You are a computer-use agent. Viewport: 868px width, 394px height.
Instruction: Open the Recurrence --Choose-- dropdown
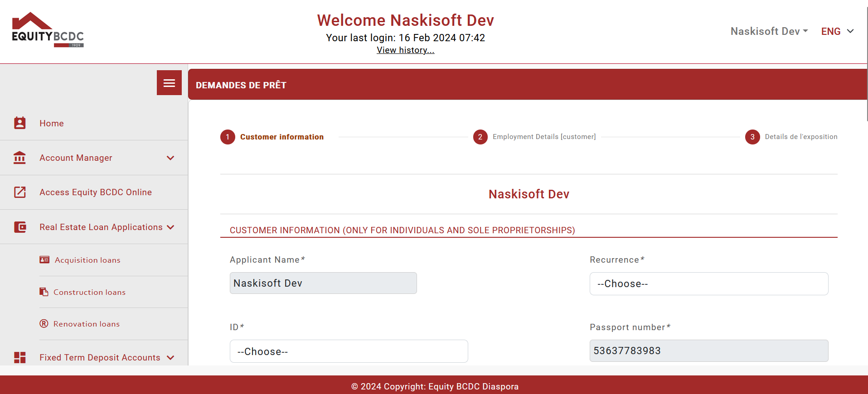pos(709,283)
